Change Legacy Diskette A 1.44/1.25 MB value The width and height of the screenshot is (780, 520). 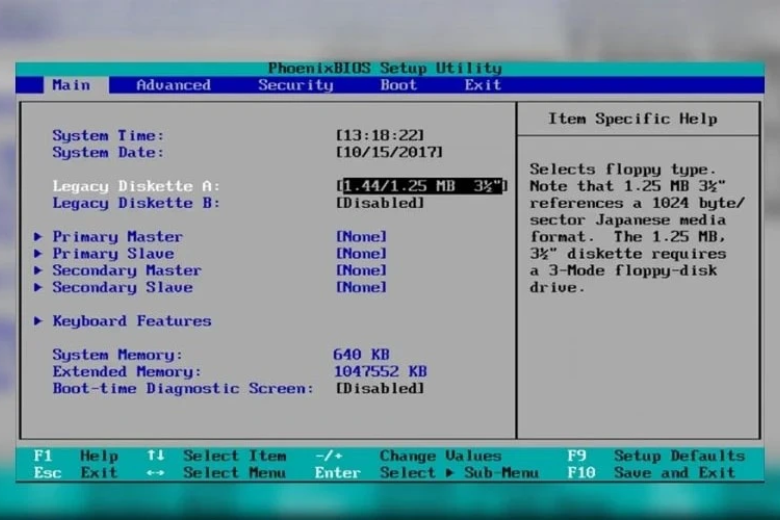point(422,186)
